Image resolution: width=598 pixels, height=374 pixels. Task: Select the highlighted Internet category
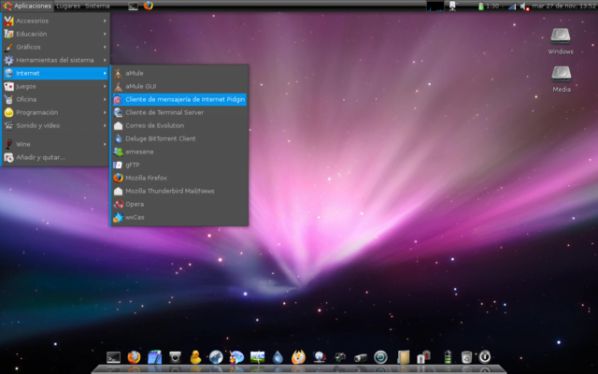pos(56,73)
